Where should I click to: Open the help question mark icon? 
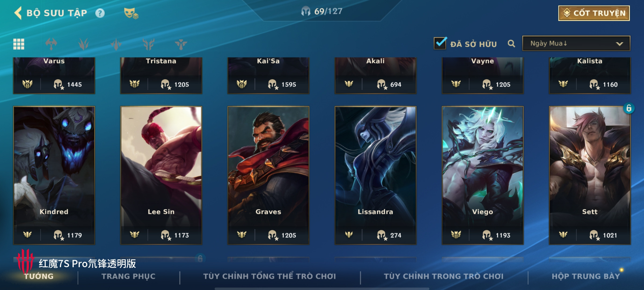[100, 13]
